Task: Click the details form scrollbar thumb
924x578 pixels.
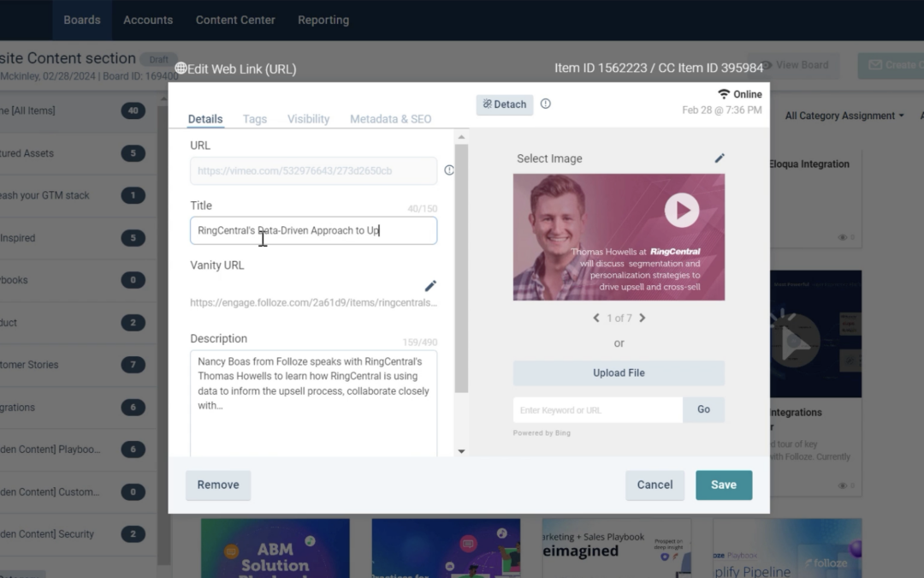Action: click(x=461, y=268)
